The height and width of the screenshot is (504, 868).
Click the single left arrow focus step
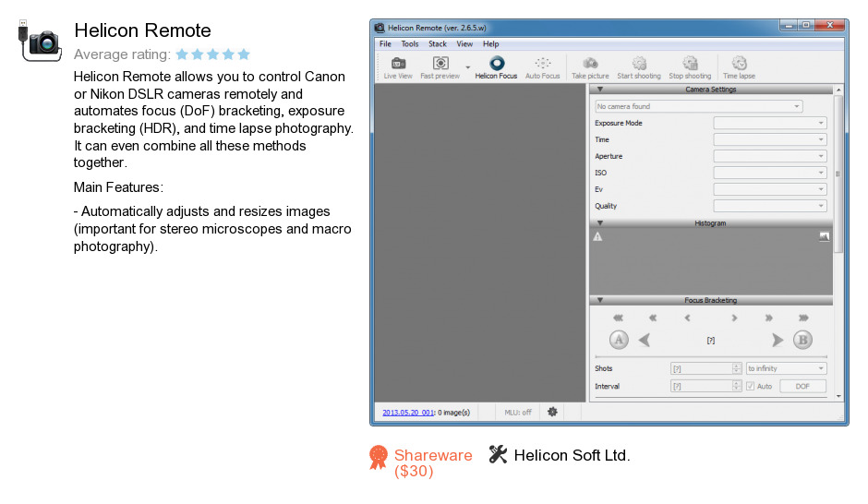[687, 318]
